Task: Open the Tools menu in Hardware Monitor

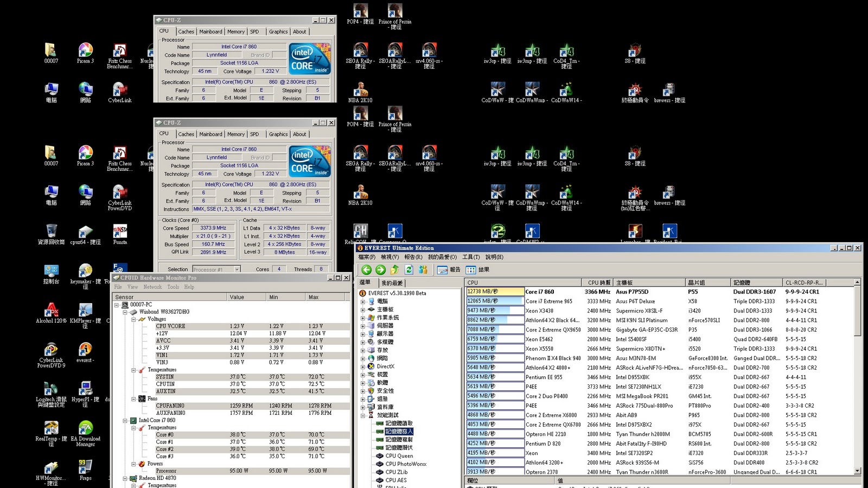Action: click(x=173, y=287)
